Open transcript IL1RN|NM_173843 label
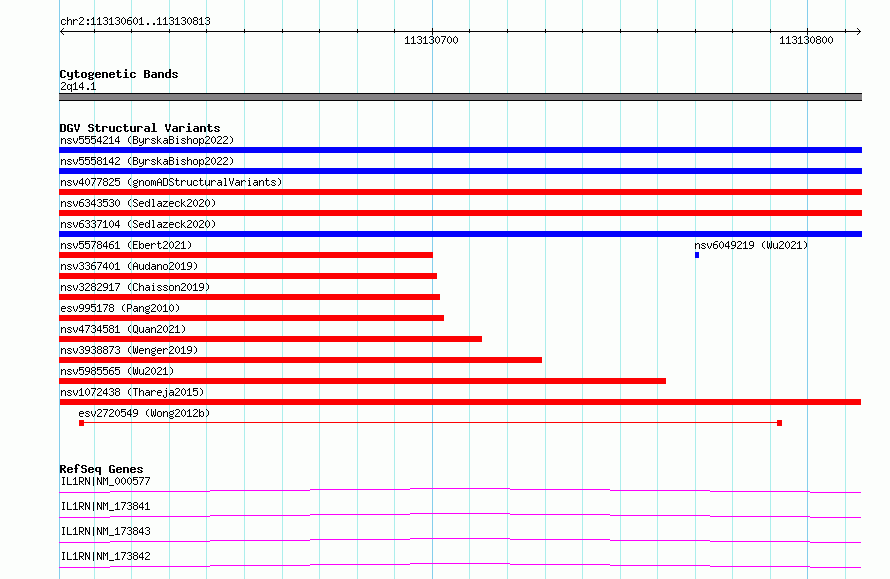 coord(105,531)
